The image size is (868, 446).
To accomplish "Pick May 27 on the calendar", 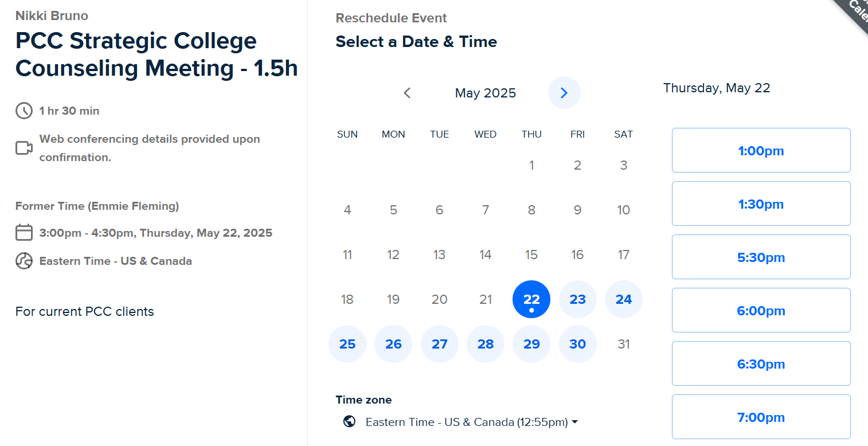I will coord(440,344).
